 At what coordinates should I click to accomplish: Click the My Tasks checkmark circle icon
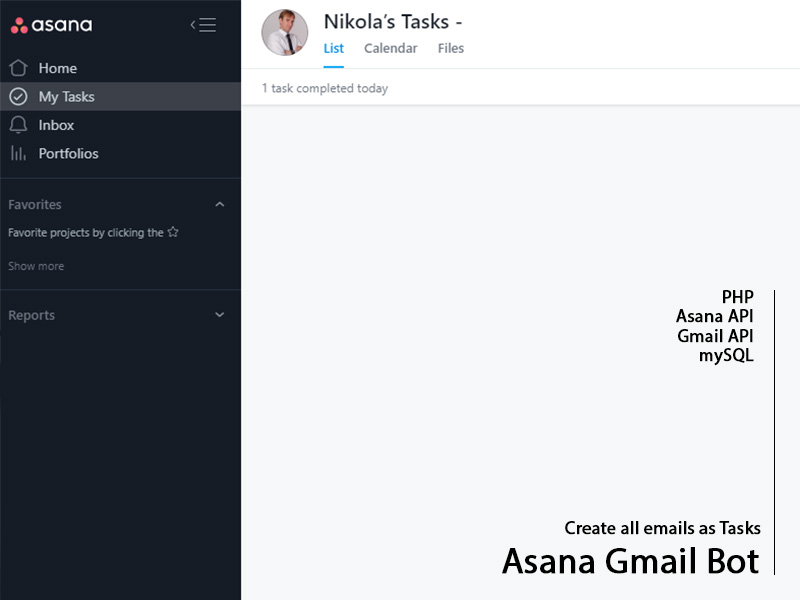click(18, 97)
